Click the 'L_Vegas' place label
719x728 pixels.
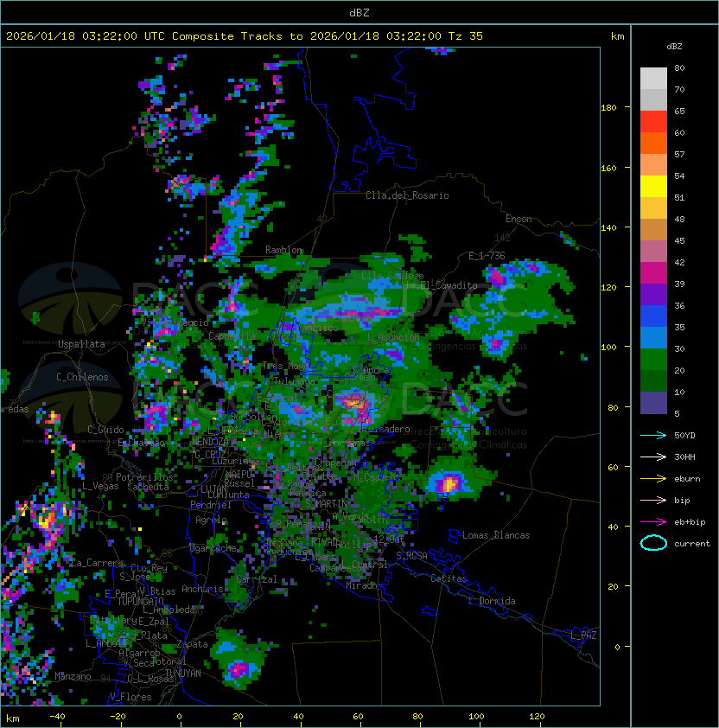click(x=100, y=486)
